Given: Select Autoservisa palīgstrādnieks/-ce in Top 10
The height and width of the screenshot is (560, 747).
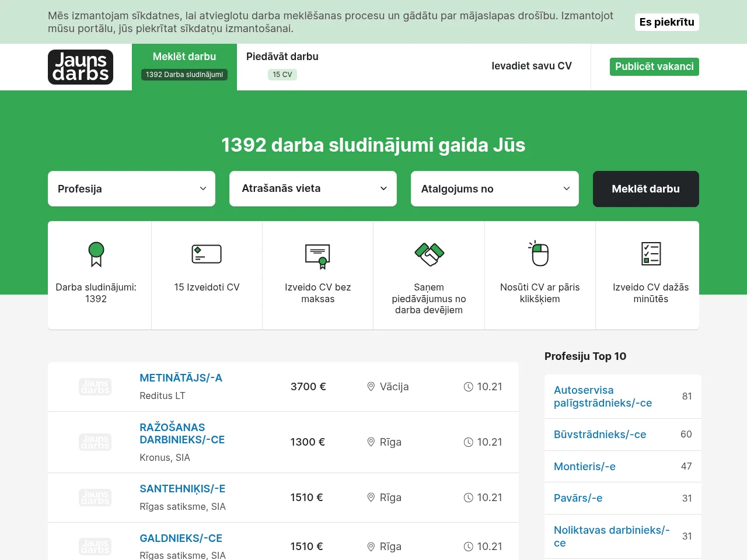Looking at the screenshot, I should (603, 397).
